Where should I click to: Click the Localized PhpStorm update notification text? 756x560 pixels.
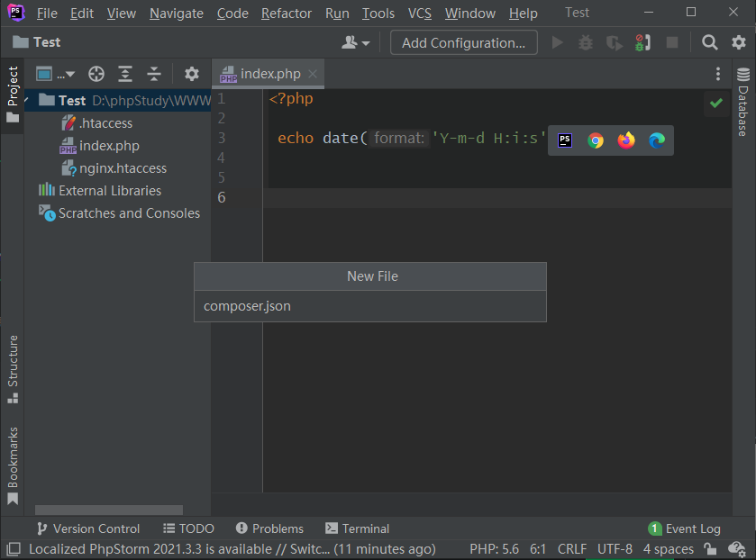232,549
